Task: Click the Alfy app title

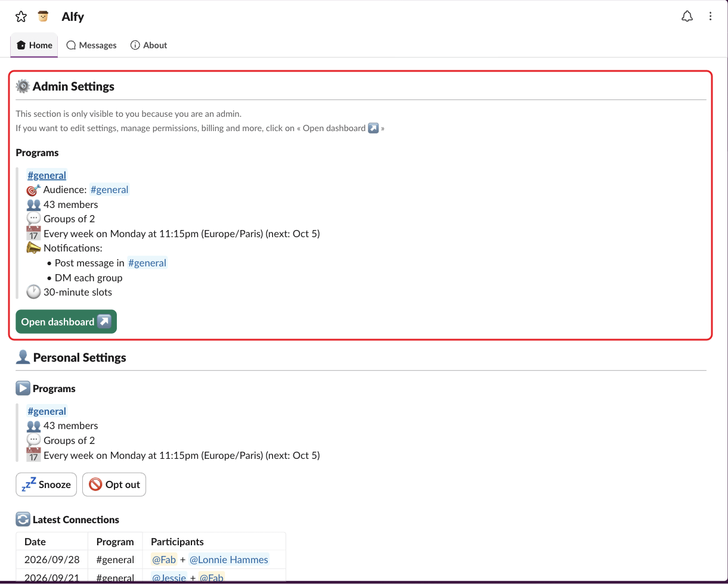Action: pyautogui.click(x=73, y=17)
